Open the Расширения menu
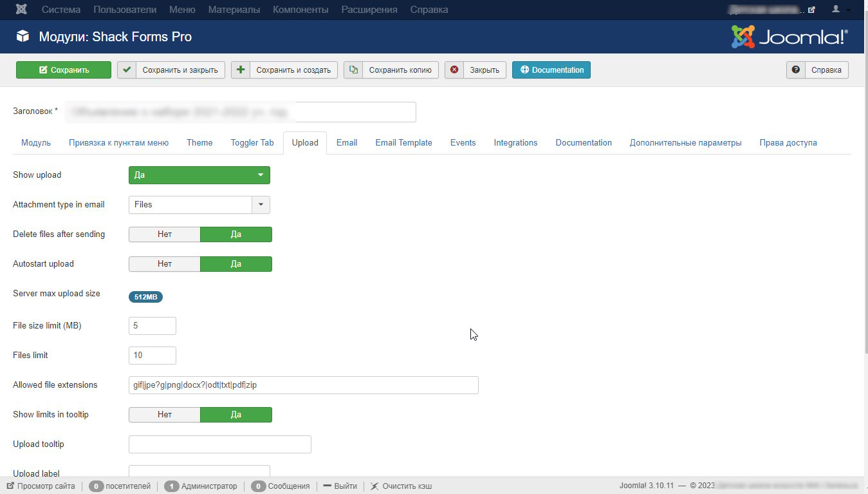This screenshot has width=868, height=494. (369, 10)
